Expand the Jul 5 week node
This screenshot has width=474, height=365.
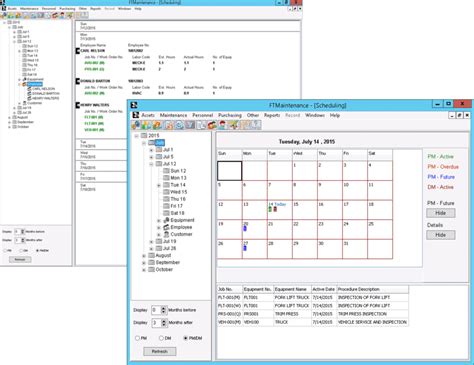[151, 157]
